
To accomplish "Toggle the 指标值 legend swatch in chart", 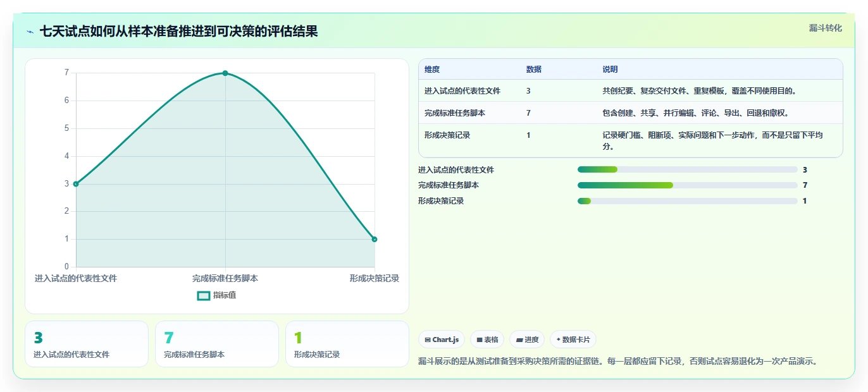I will coord(204,295).
